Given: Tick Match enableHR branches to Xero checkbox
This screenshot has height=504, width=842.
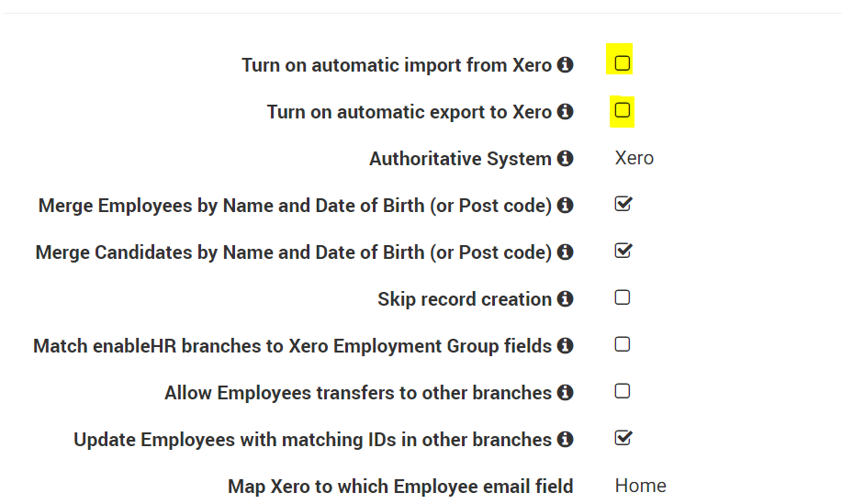Looking at the screenshot, I should [623, 344].
